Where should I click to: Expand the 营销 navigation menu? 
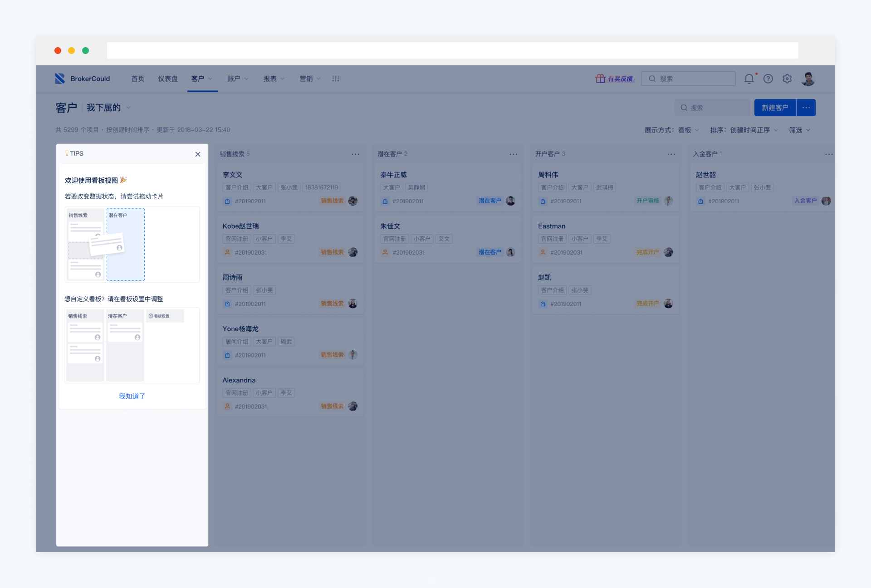(x=310, y=78)
